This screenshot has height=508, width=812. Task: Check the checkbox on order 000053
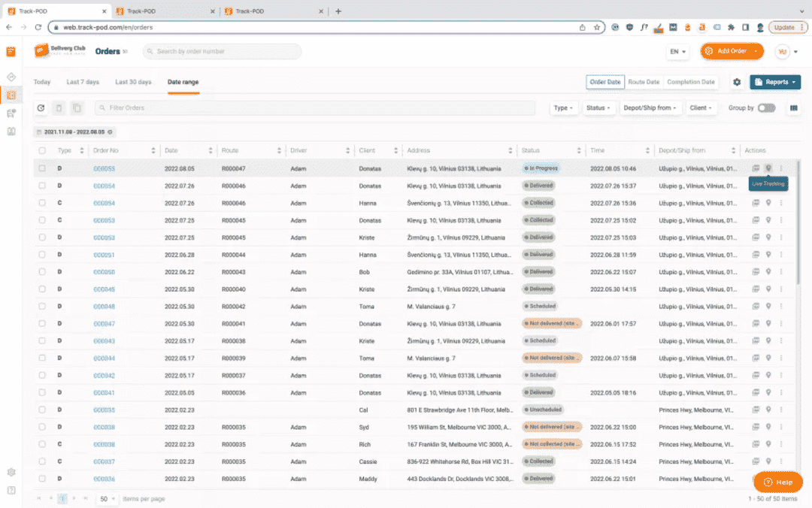[x=42, y=220]
